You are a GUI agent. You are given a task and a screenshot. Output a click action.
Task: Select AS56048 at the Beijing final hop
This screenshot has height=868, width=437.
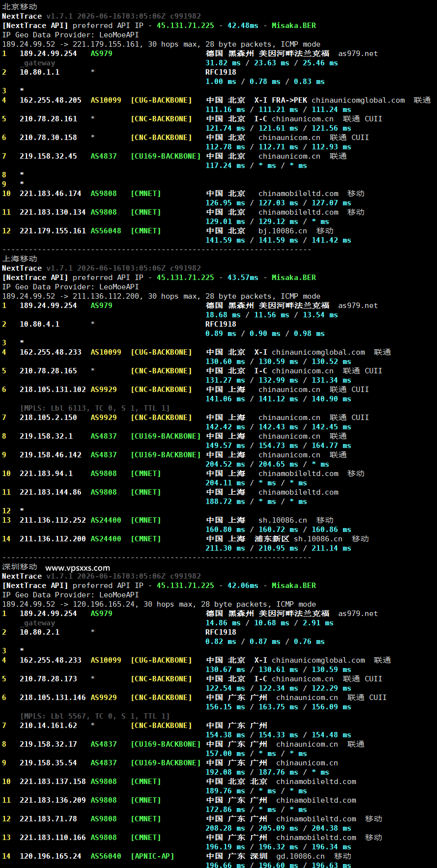point(106,231)
